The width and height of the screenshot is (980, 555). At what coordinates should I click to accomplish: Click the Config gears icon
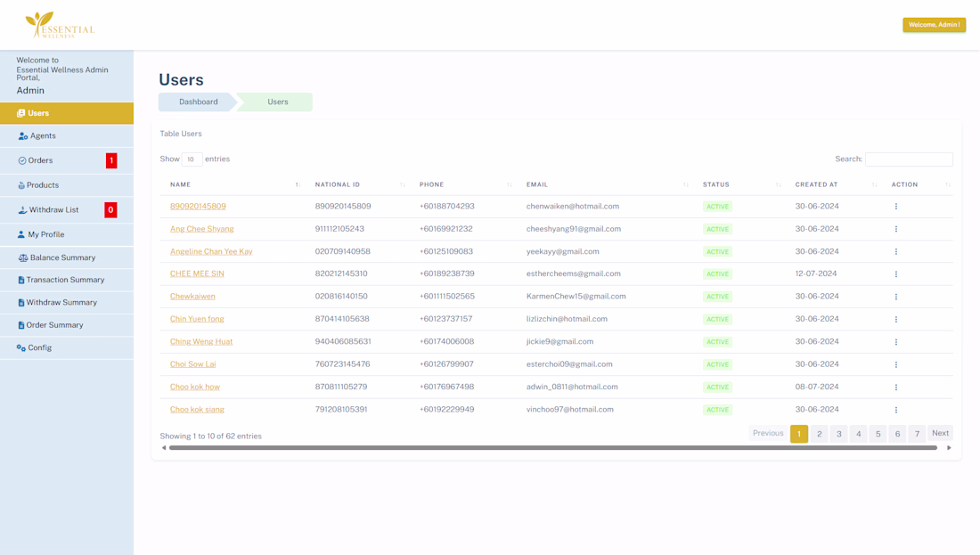[x=21, y=347]
